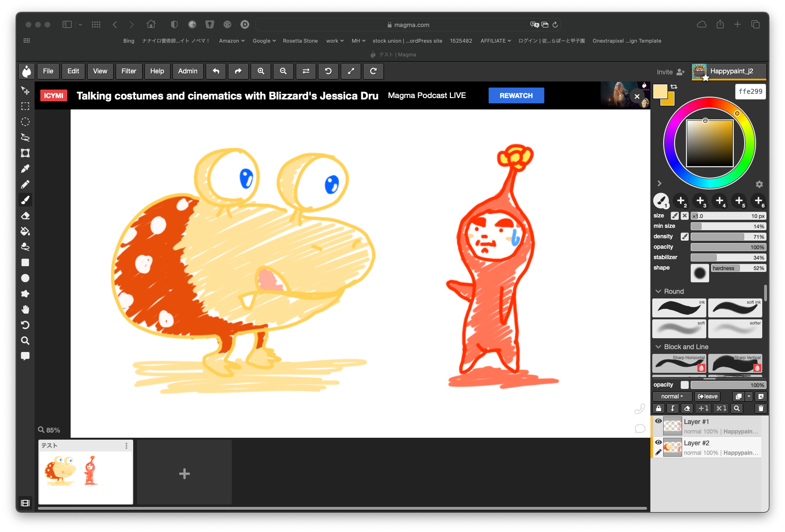Screen dimensions: 785x532
Task: Open color wheel settings gear
Action: pyautogui.click(x=759, y=184)
